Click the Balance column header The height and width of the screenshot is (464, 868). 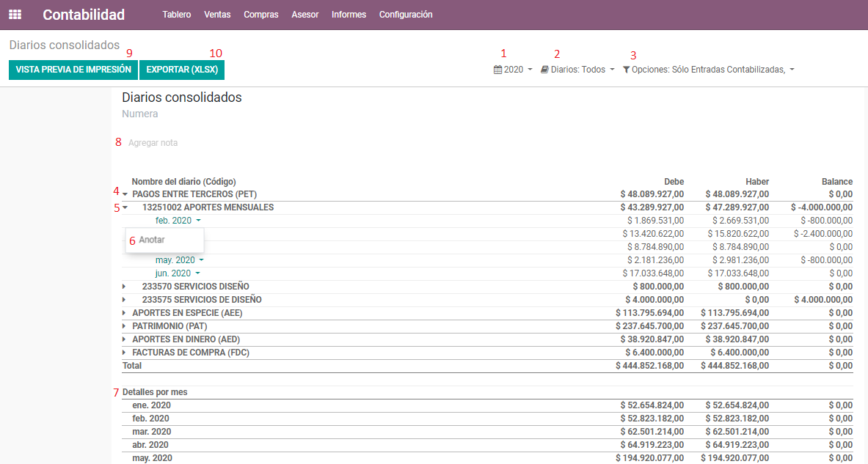pyautogui.click(x=837, y=181)
